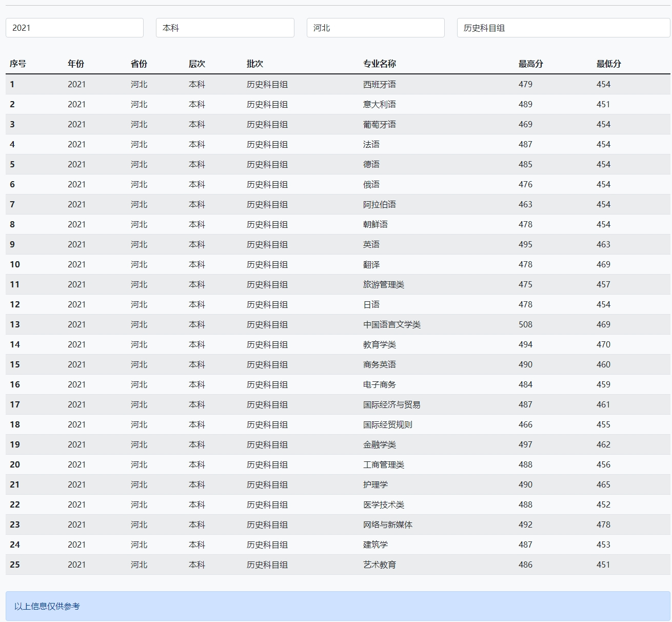Select the 法语 major cell
The height and width of the screenshot is (622, 672).
coord(371,144)
